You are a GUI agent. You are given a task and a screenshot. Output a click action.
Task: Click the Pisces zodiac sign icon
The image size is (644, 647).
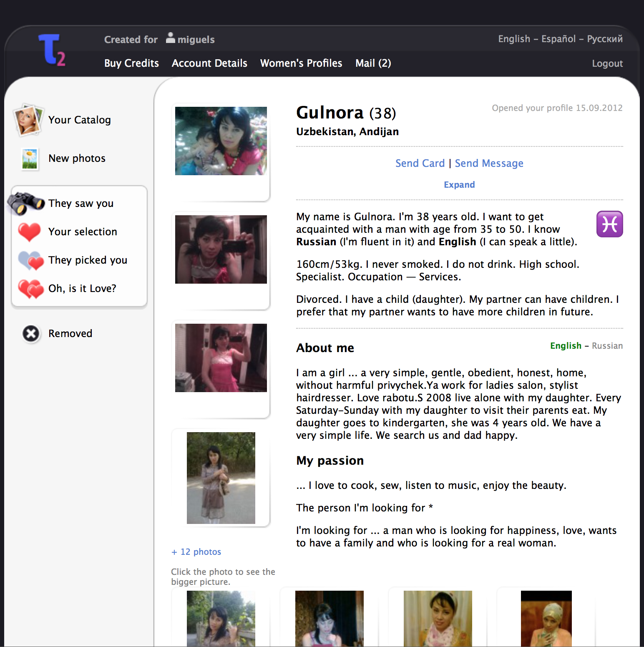pyautogui.click(x=609, y=224)
